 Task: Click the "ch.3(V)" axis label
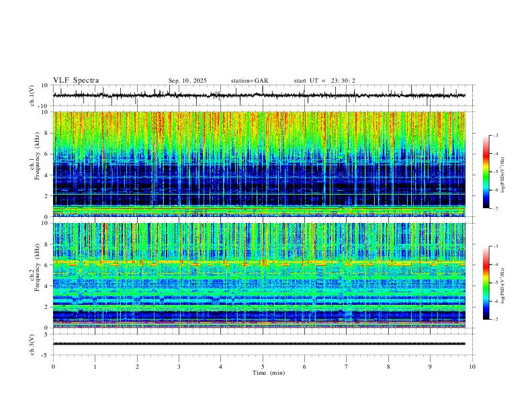pos(32,345)
